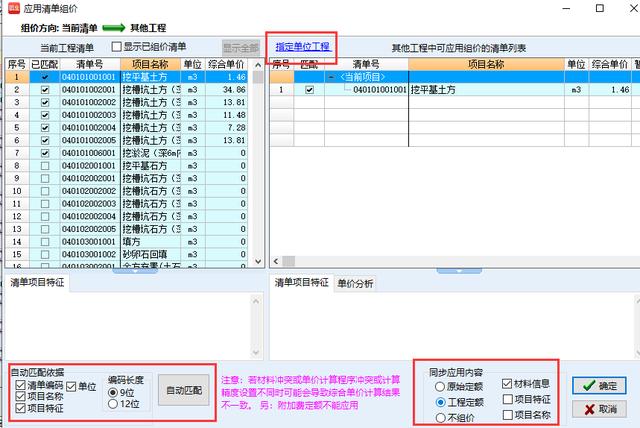
Task: Open the right panel 清单项目特征 tab
Action: 301,283
